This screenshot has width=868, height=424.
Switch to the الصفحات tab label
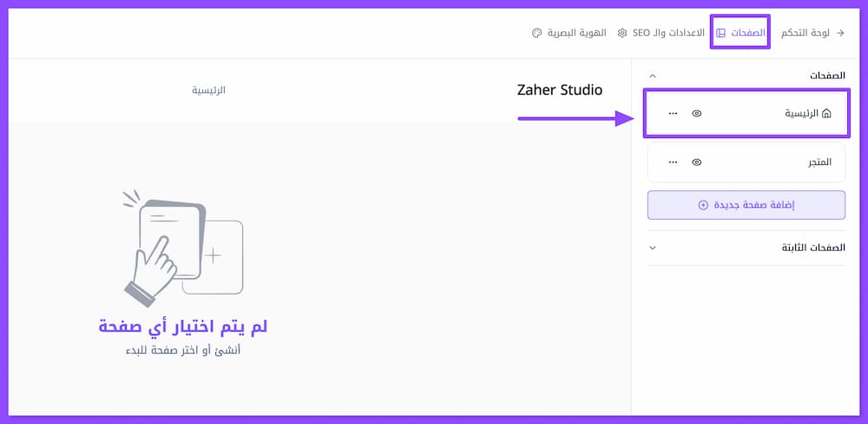(x=748, y=33)
